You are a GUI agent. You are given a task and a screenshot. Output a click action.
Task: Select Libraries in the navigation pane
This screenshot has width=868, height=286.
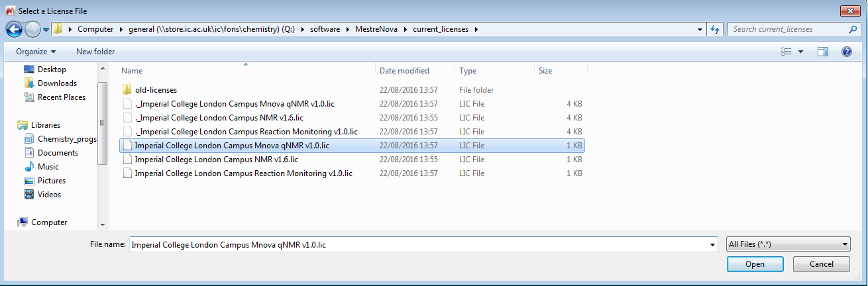point(45,125)
